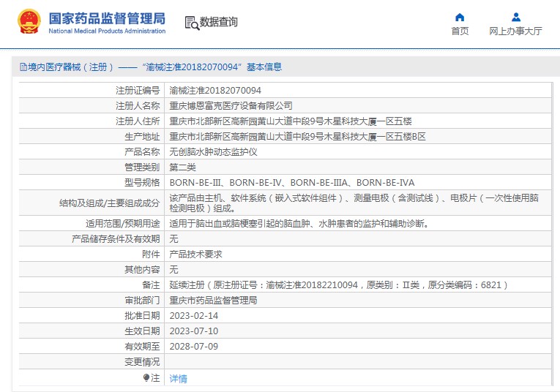Click the 其他内容 label

pyautogui.click(x=142, y=269)
